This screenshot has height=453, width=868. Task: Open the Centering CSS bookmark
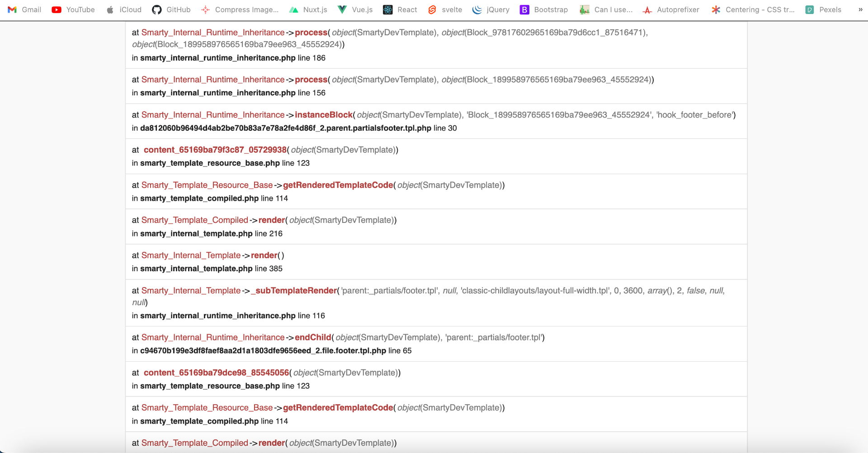[753, 9]
